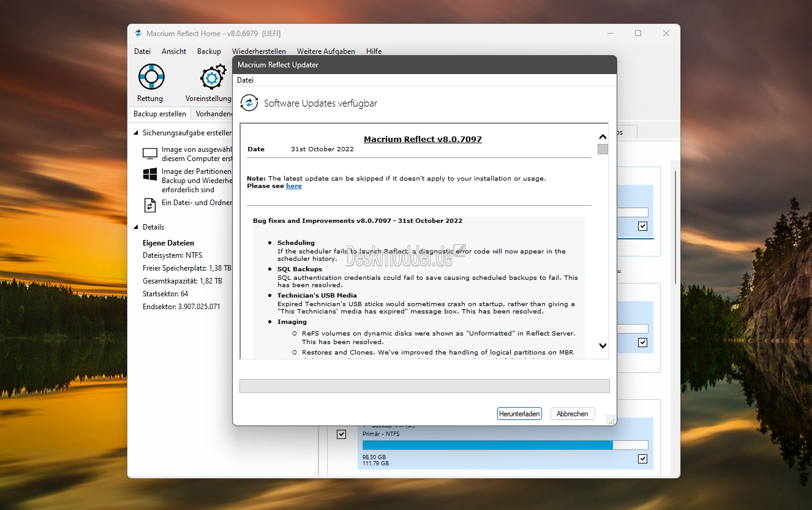
Task: Click the 'SQL Backups' release note heading
Action: tap(299, 269)
